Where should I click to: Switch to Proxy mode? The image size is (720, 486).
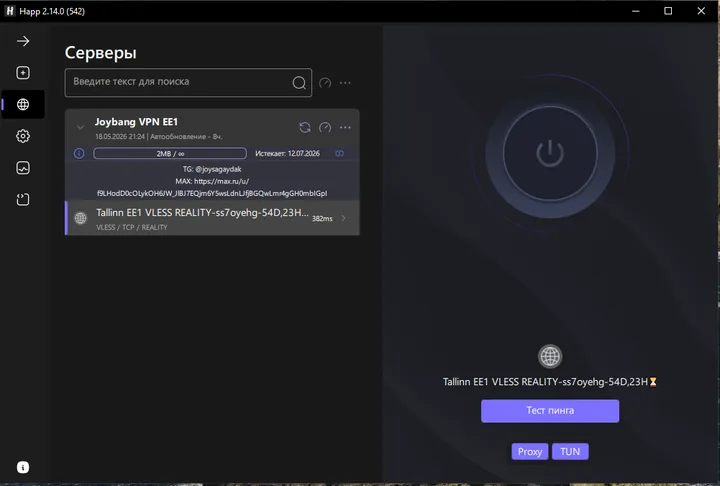[x=530, y=452]
